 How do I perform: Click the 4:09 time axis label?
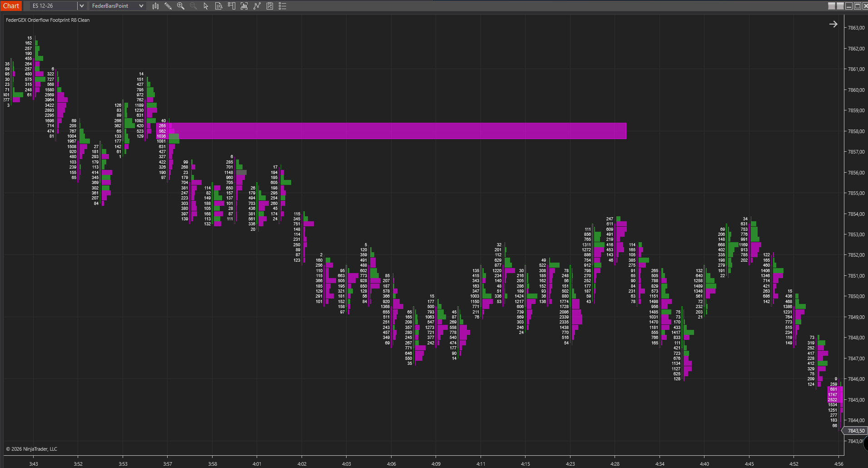click(x=436, y=464)
